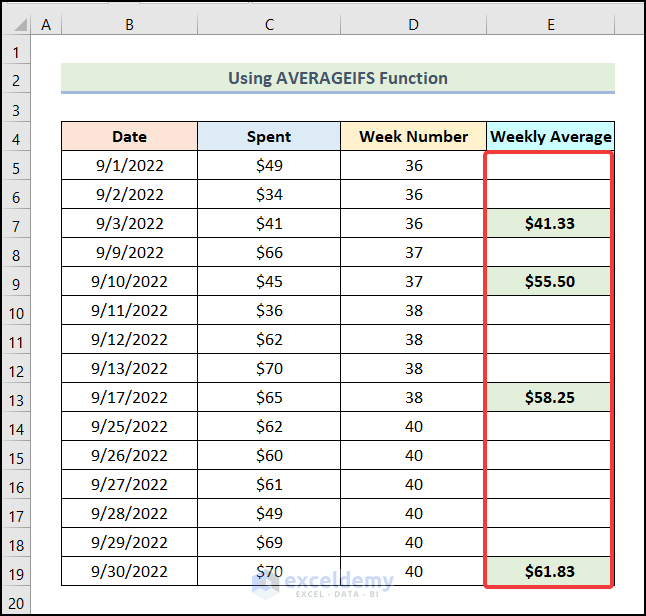Screen dimensions: 646x616
Task: Select spent cell in 9/25/2022 row
Action: tap(269, 426)
